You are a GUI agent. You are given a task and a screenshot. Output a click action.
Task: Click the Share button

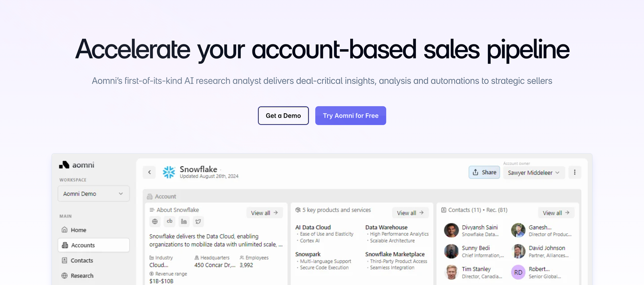tap(484, 172)
